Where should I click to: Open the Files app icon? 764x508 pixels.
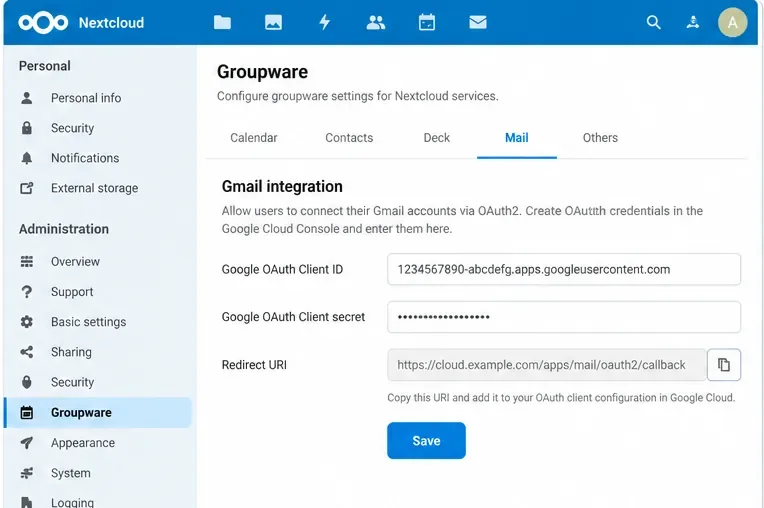click(222, 22)
